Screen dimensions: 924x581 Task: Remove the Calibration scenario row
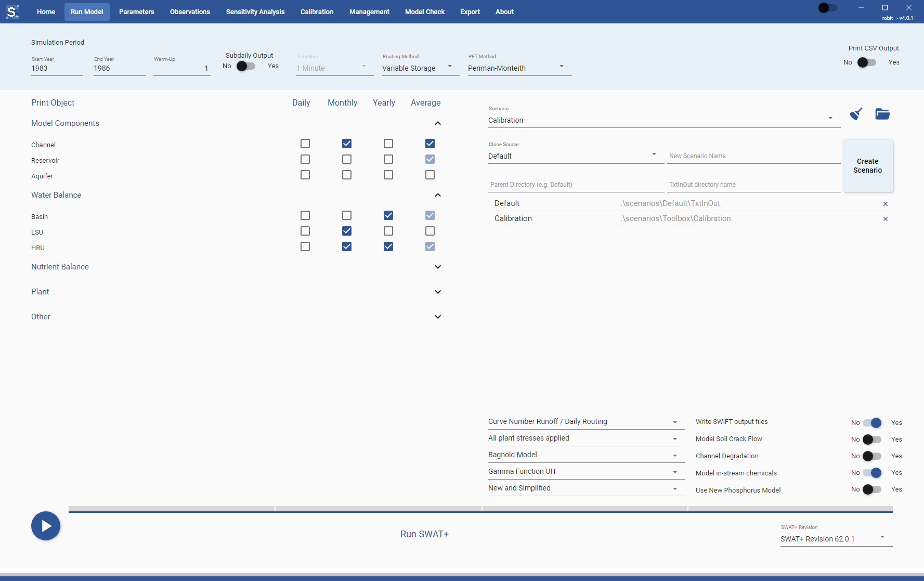pos(886,219)
